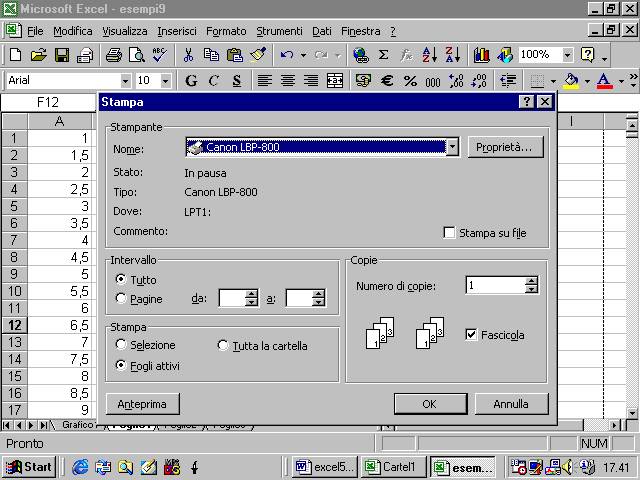The width and height of the screenshot is (640, 480).
Task: Click the da page spinner arrows
Action: coord(251,298)
